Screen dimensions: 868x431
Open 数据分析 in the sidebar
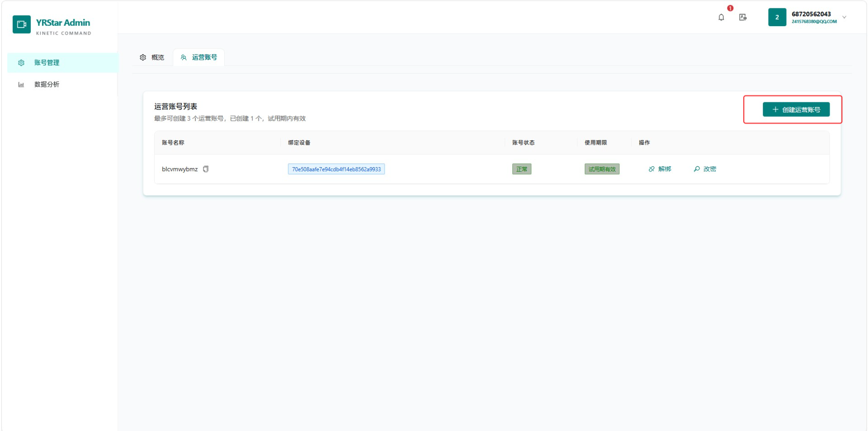(x=63, y=85)
